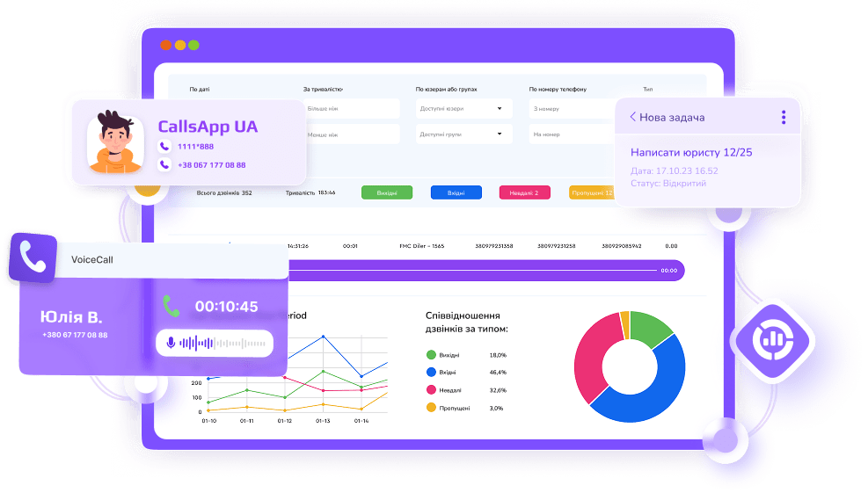Click the phone icon beside 1111*888

pyautogui.click(x=164, y=147)
